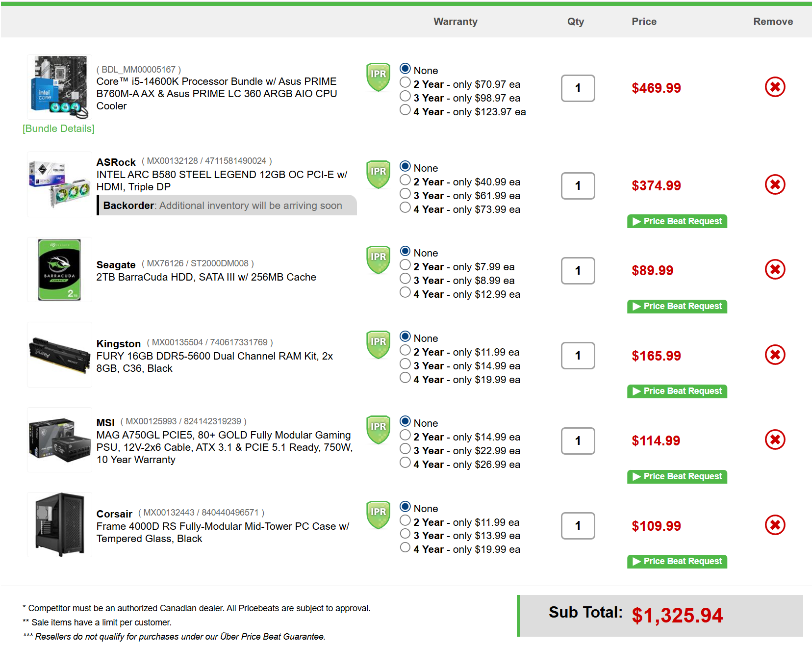Request price beat for ASRock ARC B580
This screenshot has width=812, height=647.
(677, 221)
